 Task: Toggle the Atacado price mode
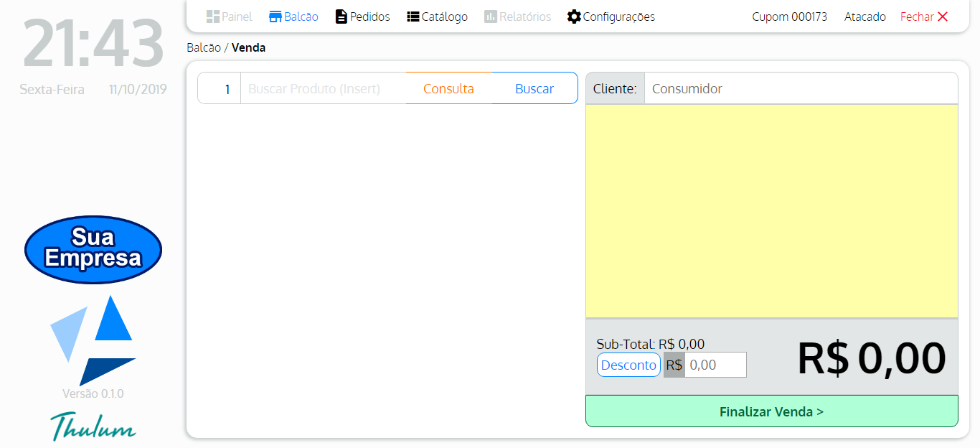coord(864,17)
